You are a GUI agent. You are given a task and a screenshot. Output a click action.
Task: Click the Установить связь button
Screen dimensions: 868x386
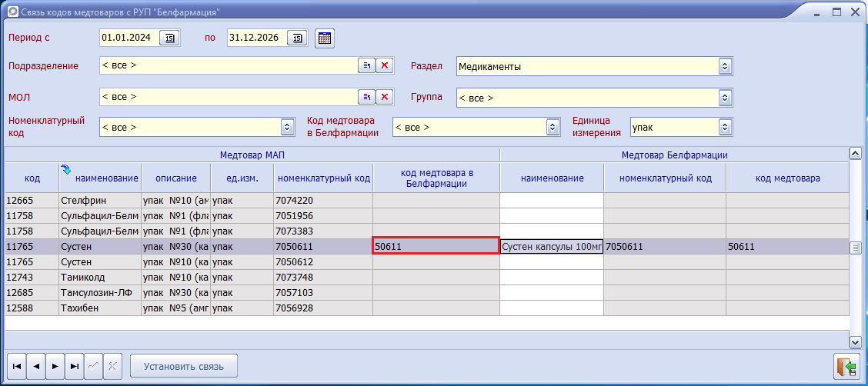point(184,366)
